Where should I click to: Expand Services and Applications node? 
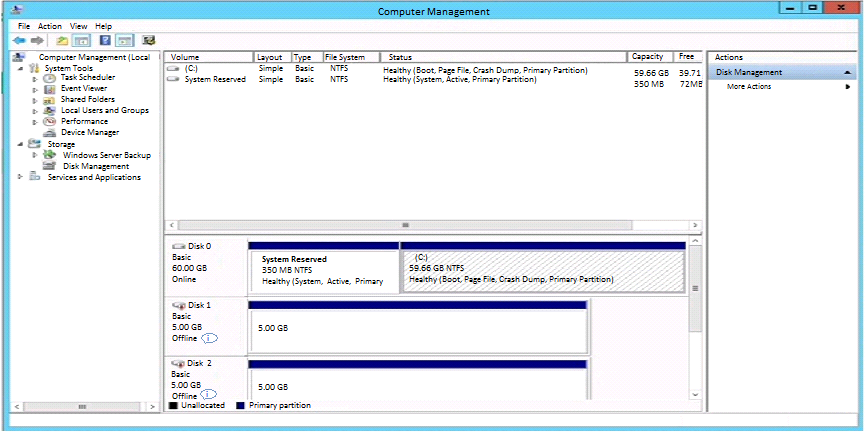(x=21, y=177)
